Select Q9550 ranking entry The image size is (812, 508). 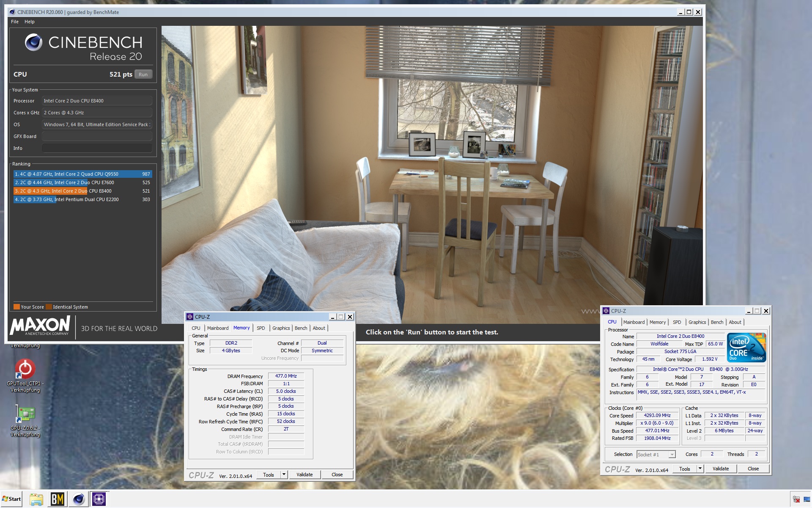tap(82, 174)
